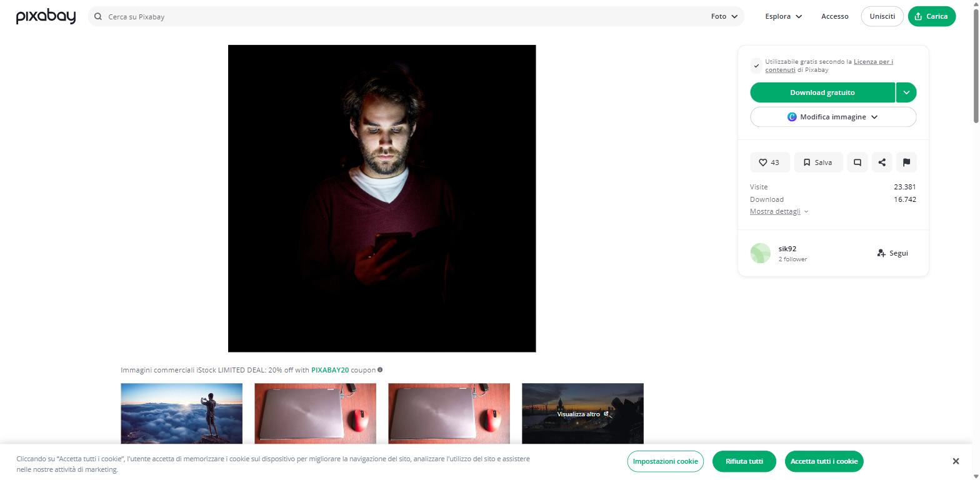Image resolution: width=980 pixels, height=480 pixels.
Task: Click the comment icon button
Action: (x=857, y=162)
